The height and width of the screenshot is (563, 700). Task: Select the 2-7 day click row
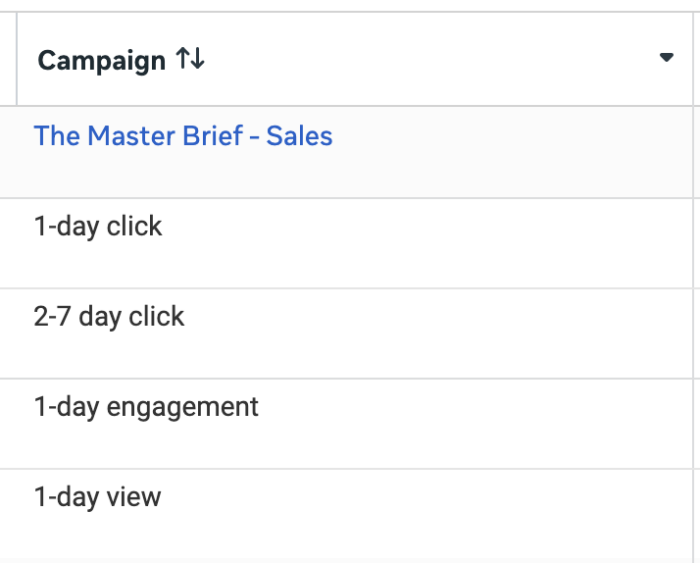[346, 334]
